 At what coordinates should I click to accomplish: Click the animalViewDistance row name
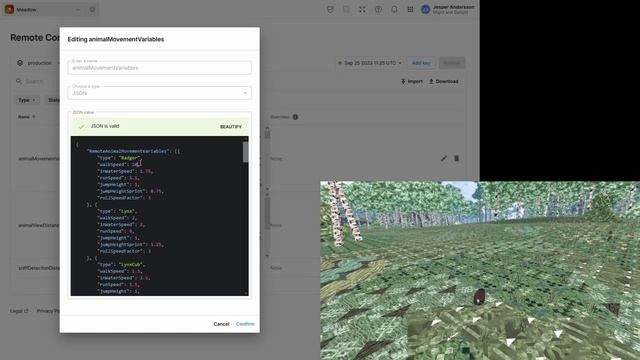39,225
